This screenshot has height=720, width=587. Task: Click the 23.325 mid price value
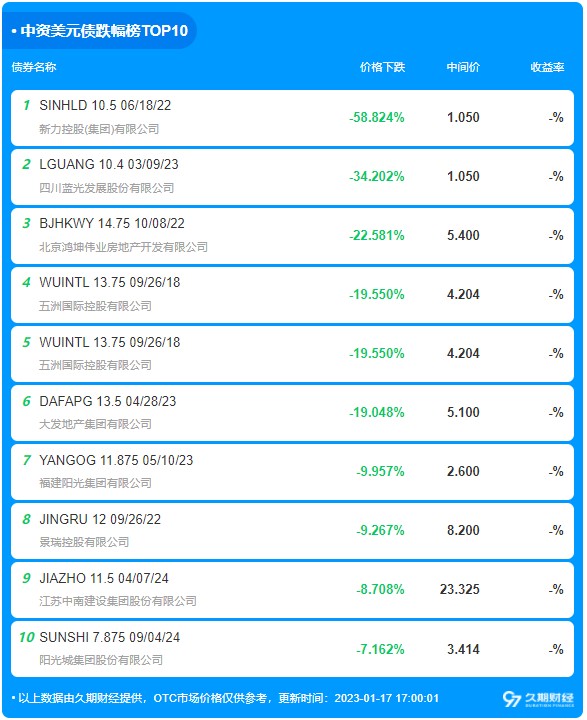[x=459, y=590]
